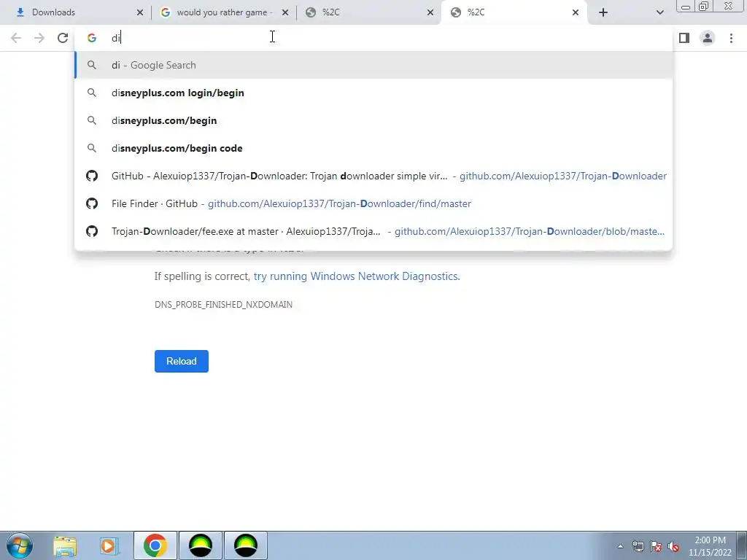
Task: Close the Downloads tab
Action: click(x=139, y=12)
